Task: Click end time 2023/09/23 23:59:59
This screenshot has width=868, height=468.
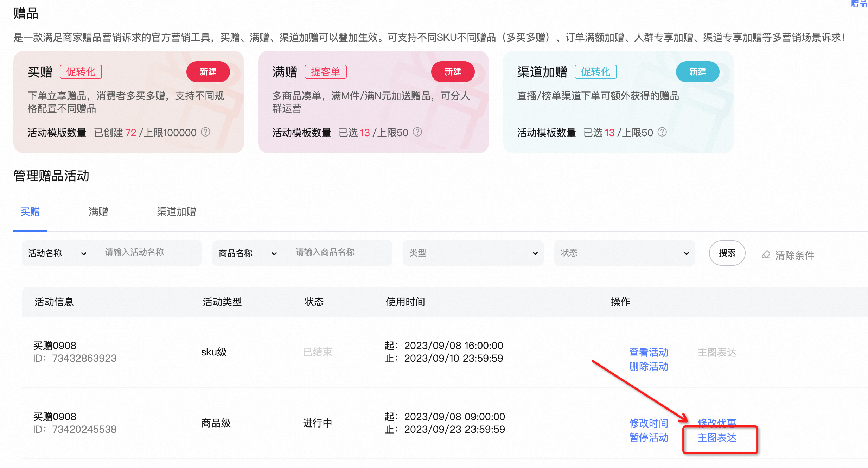Action: click(454, 429)
